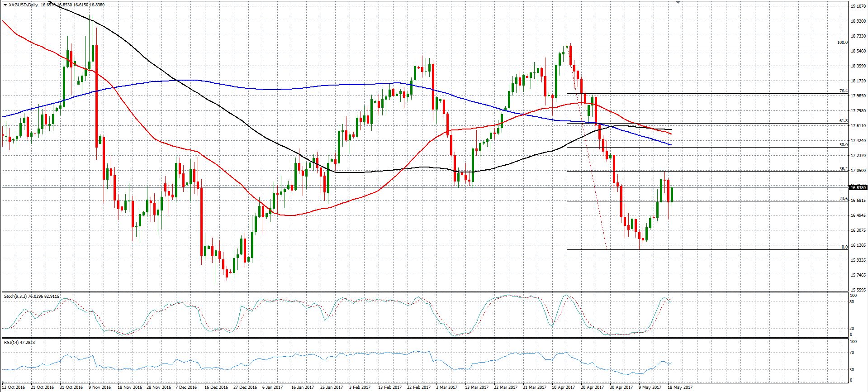
Task: Click the 30 Apr 2017 date label
Action: 621,387
